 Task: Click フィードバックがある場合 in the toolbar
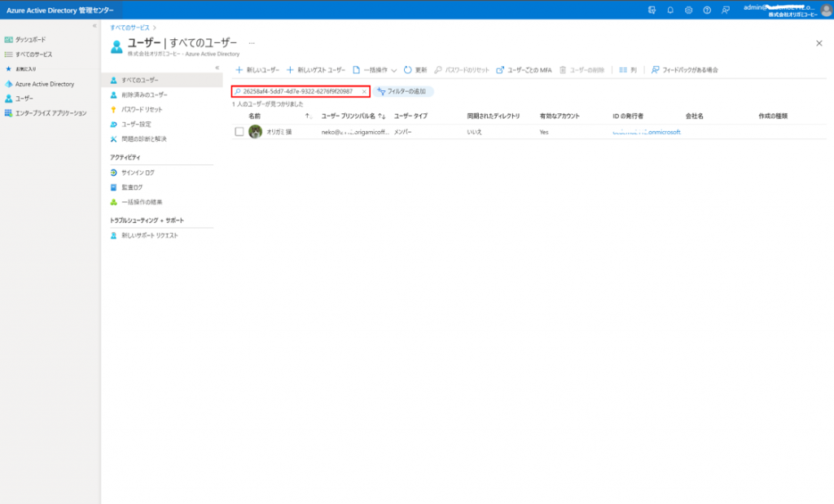[685, 70]
